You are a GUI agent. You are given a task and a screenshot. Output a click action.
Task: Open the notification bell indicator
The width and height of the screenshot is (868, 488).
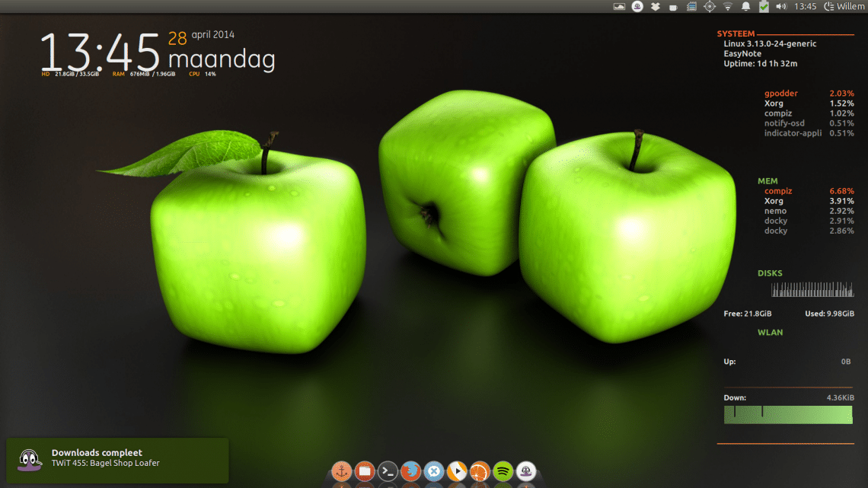(745, 7)
